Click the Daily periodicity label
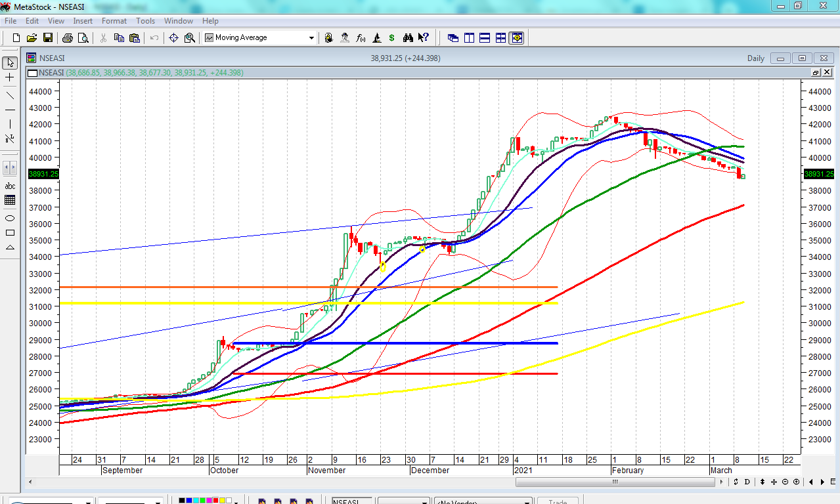 click(x=755, y=58)
